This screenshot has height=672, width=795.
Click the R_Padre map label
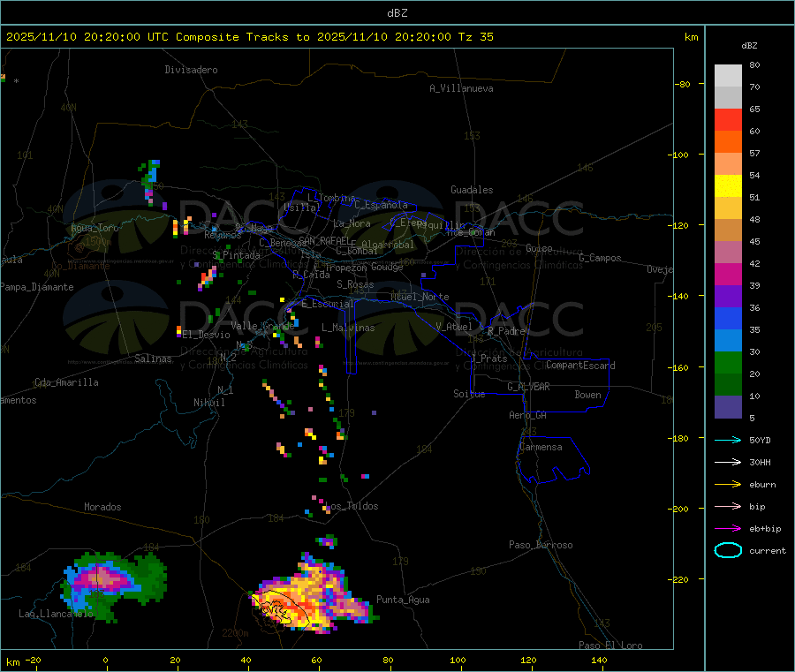[506, 331]
